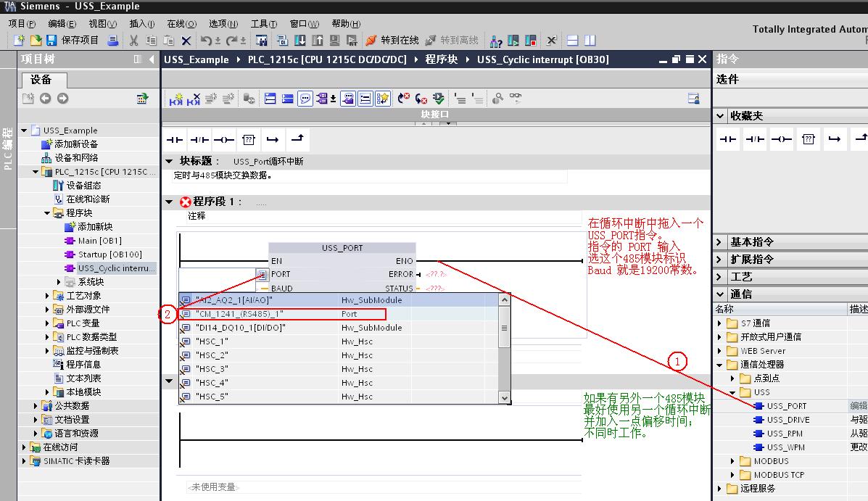Expand 扩展指令 instruction section
Viewport: 868px width, 501px height.
[719, 259]
